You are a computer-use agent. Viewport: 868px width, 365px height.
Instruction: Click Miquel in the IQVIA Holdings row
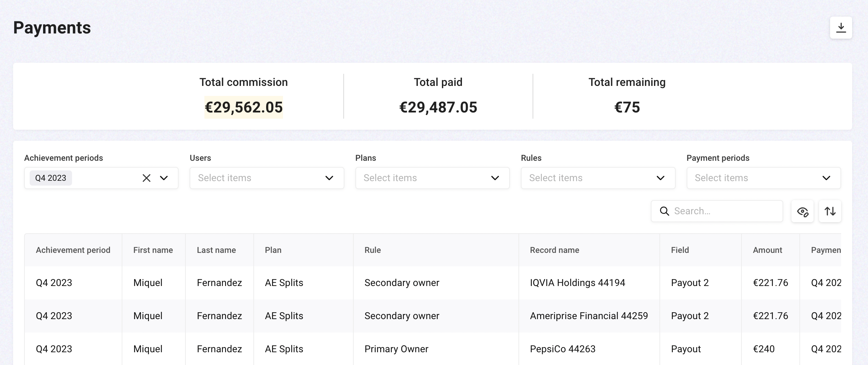pos(148,283)
